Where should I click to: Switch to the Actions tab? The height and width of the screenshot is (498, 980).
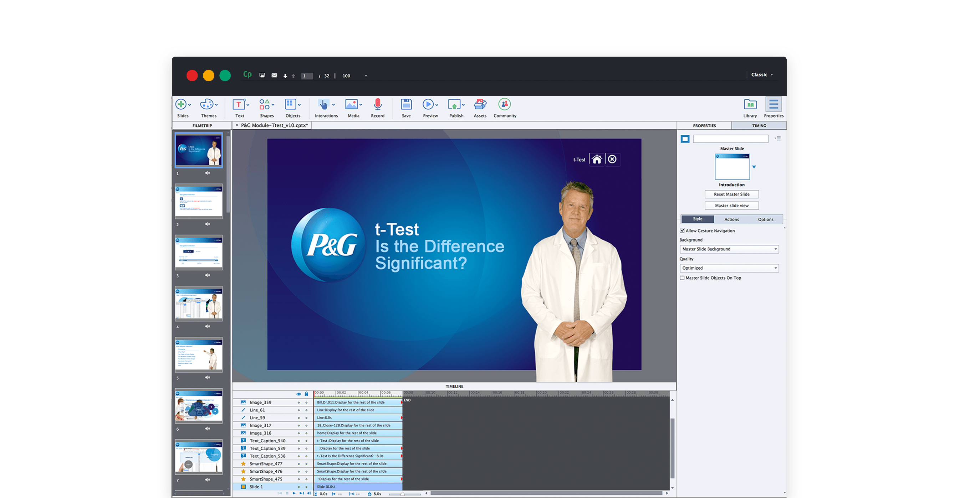click(x=731, y=219)
